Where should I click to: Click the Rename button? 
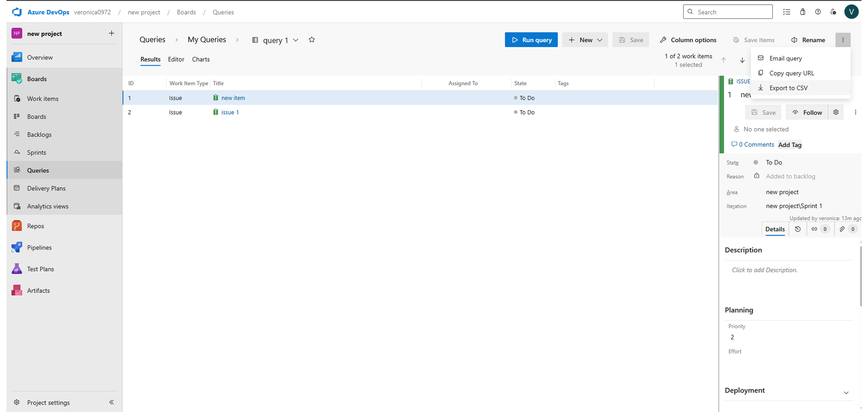(808, 40)
